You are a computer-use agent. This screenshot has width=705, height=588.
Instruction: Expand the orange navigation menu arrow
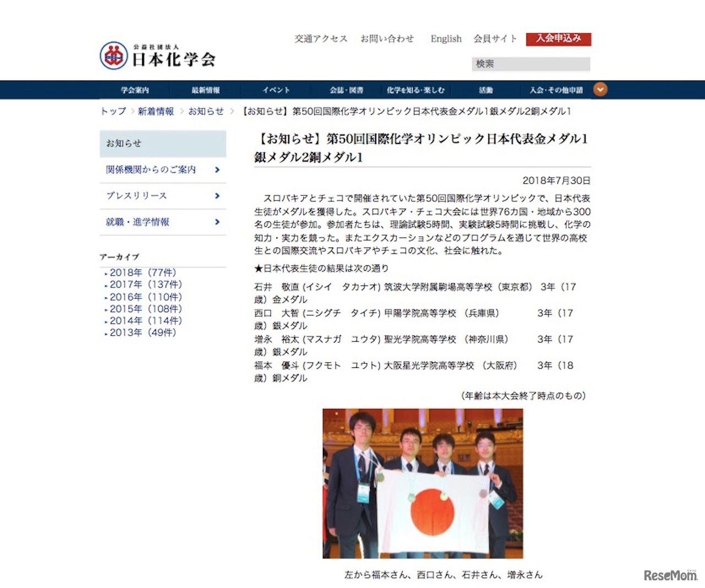coord(600,89)
